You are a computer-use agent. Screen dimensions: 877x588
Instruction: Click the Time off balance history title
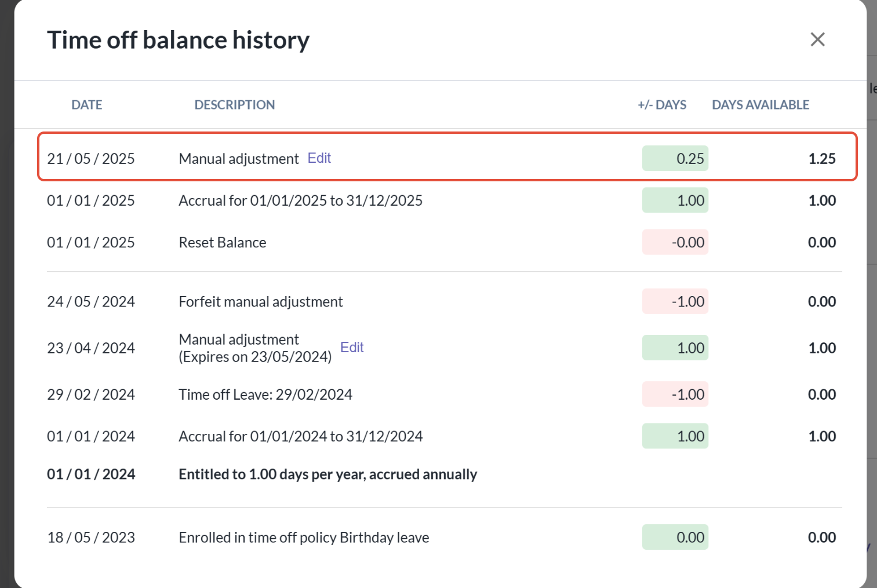[x=179, y=40]
